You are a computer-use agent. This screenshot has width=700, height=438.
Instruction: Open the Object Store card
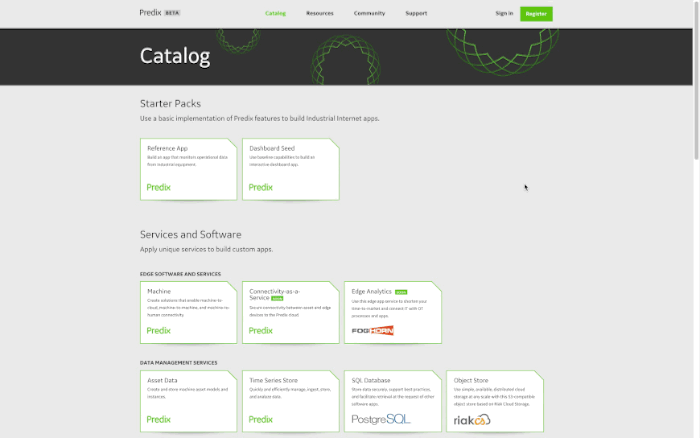[x=495, y=401]
